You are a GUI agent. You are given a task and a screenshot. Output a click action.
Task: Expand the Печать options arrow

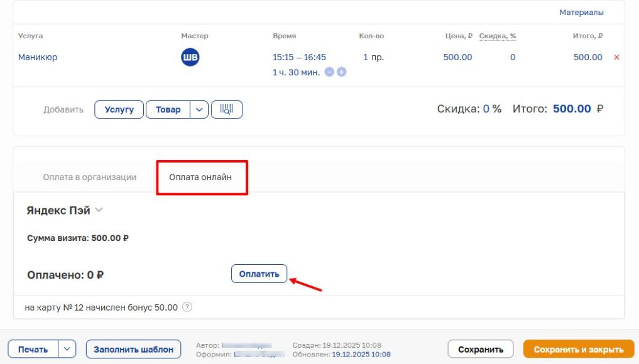pos(68,350)
